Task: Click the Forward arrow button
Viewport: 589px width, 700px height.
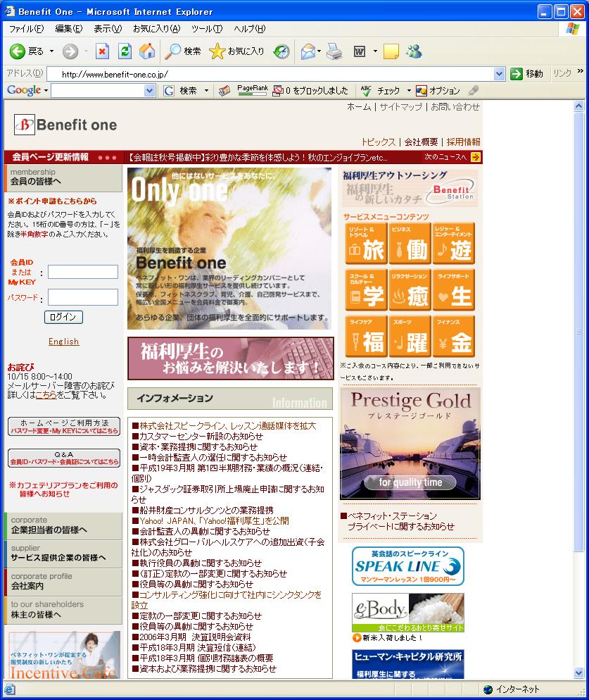Action: tap(70, 51)
